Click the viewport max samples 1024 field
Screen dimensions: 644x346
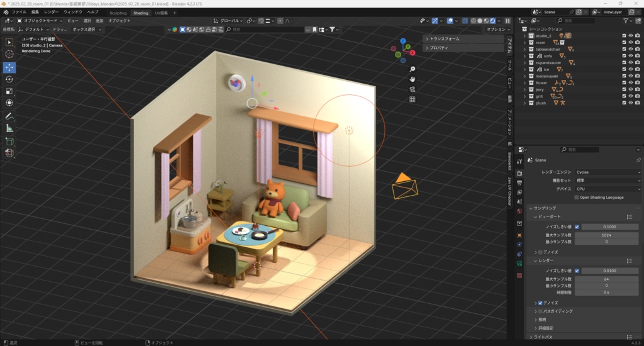(x=607, y=235)
